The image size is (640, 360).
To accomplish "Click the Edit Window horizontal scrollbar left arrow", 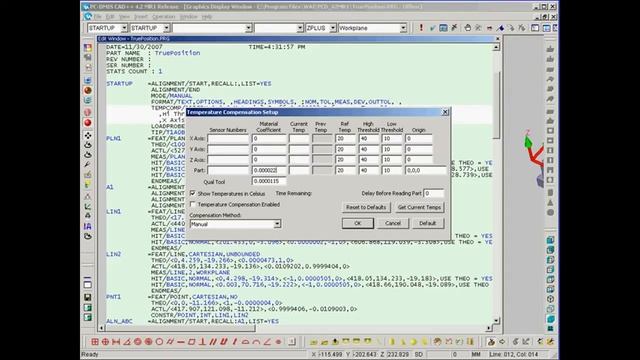I will pos(102,328).
